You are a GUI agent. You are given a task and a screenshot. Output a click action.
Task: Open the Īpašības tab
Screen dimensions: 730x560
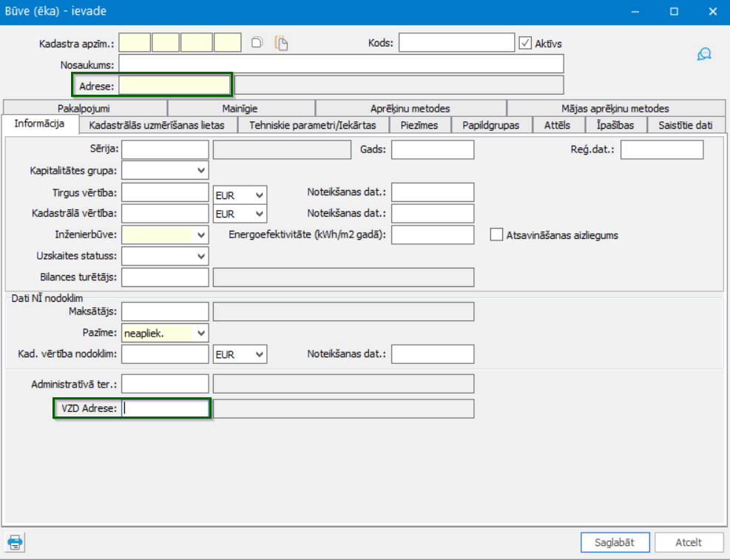[x=615, y=125]
